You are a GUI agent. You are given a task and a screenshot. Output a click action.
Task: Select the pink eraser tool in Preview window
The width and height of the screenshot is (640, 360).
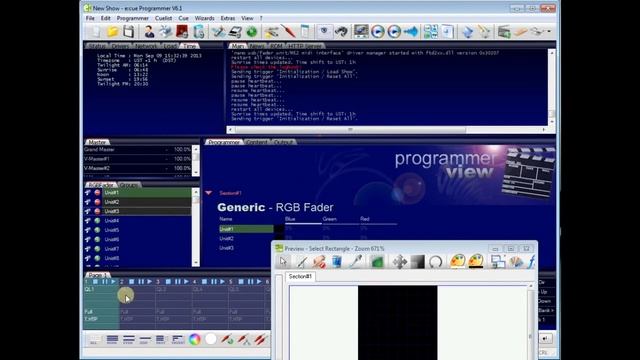click(319, 262)
